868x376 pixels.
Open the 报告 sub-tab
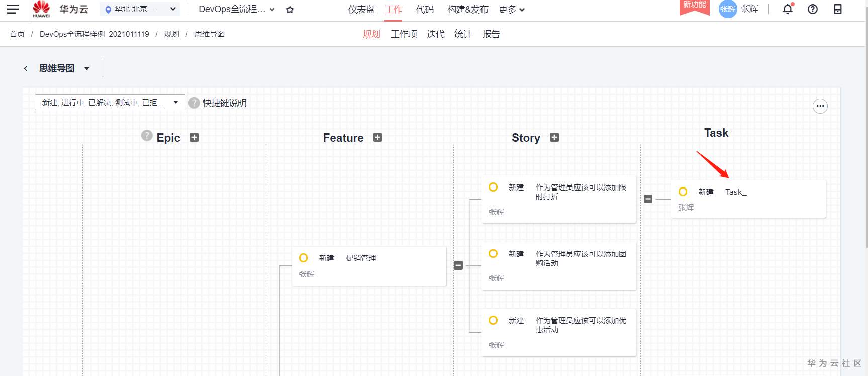(x=491, y=34)
